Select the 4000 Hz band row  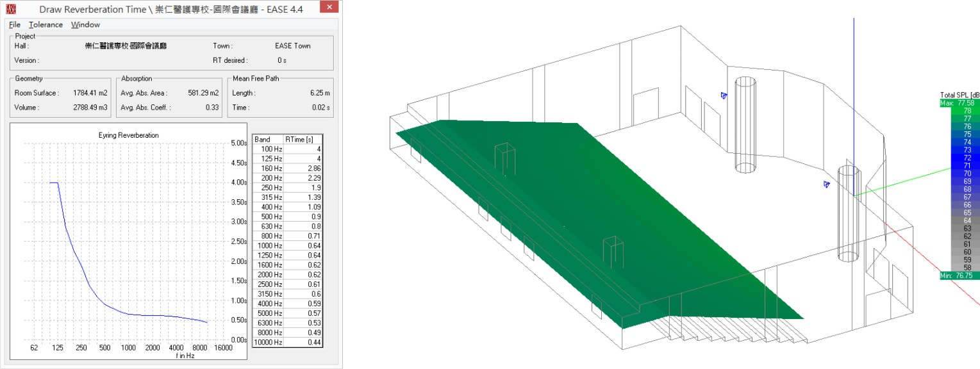[x=288, y=304]
